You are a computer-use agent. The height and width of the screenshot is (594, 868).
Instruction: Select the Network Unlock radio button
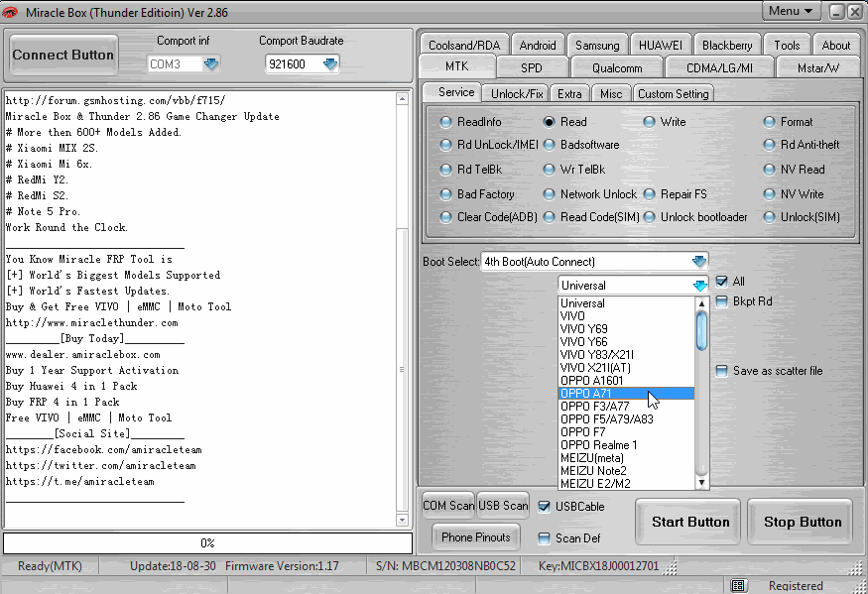[x=549, y=194]
